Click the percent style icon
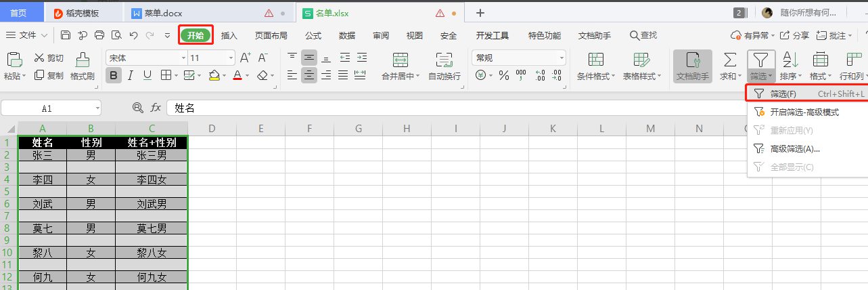 503,76
